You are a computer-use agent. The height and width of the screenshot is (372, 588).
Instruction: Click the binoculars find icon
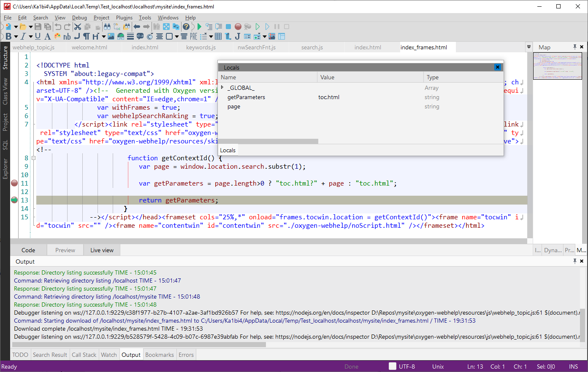(x=107, y=27)
